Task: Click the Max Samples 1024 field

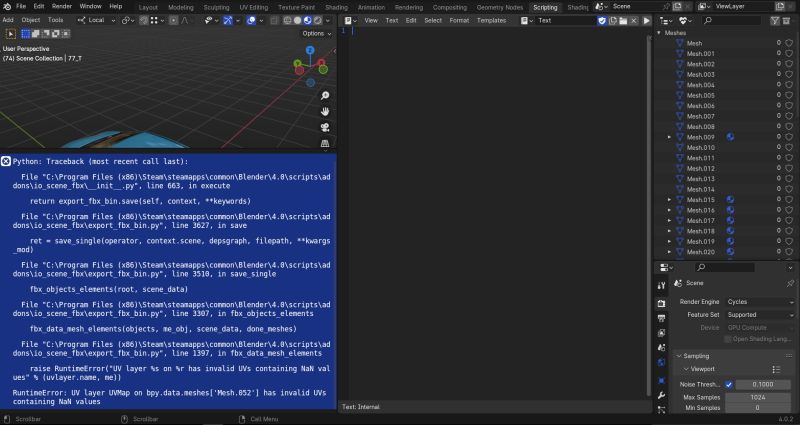Action: click(x=759, y=397)
